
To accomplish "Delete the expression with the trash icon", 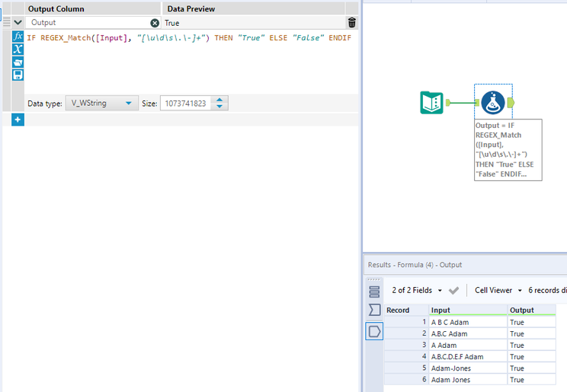I will pos(351,22).
